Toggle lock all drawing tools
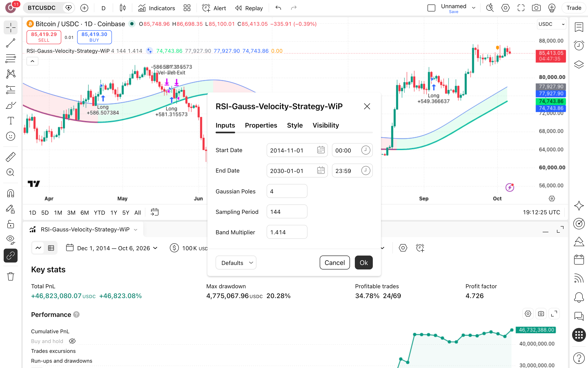The width and height of the screenshot is (588, 368). (x=10, y=224)
